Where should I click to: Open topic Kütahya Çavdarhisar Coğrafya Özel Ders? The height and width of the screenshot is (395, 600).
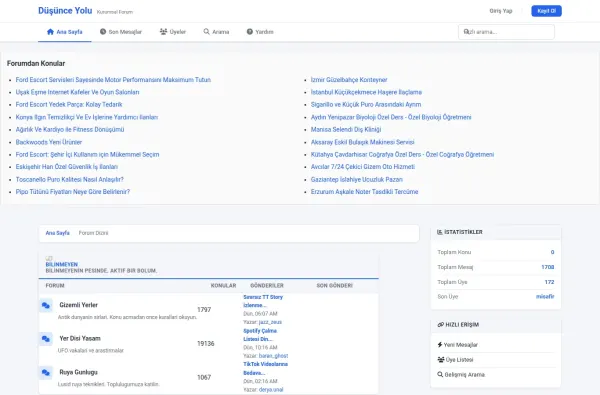click(x=402, y=154)
